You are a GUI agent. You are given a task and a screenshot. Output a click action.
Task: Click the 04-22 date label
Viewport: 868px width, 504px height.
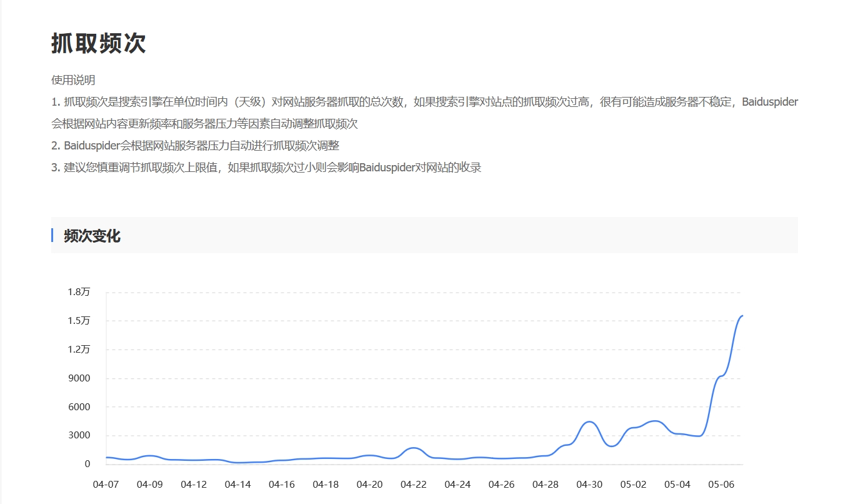click(414, 485)
